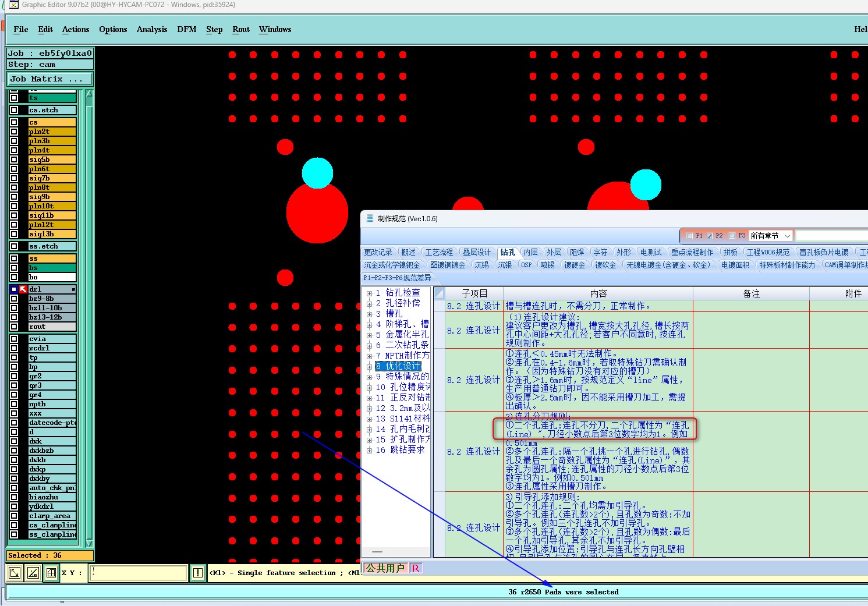Open the Rout menu
This screenshot has width=868, height=606.
coord(241,29)
